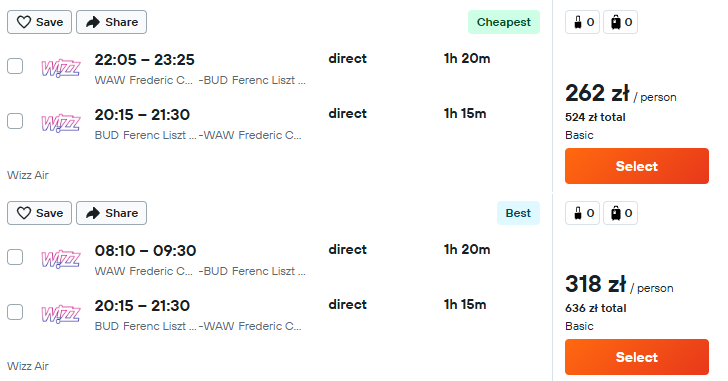Click checked baggage icon on Best offer
728x381 pixels.
coord(621,213)
